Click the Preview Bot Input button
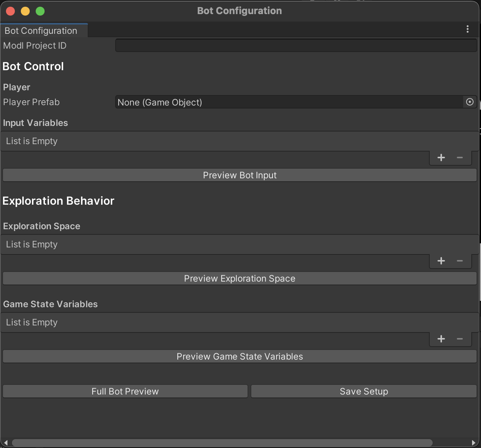Viewport: 481px width, 448px height. click(239, 175)
